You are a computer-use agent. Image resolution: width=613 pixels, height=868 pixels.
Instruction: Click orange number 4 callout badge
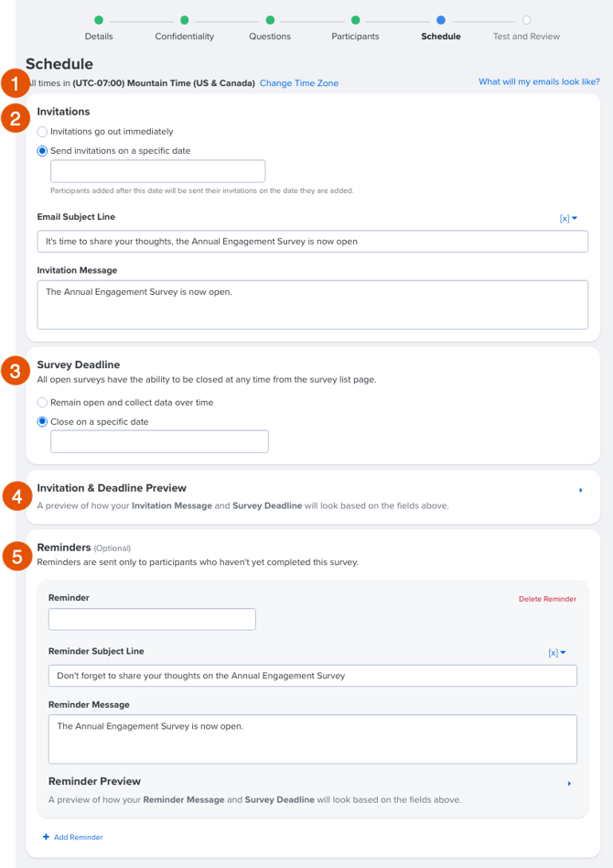17,496
